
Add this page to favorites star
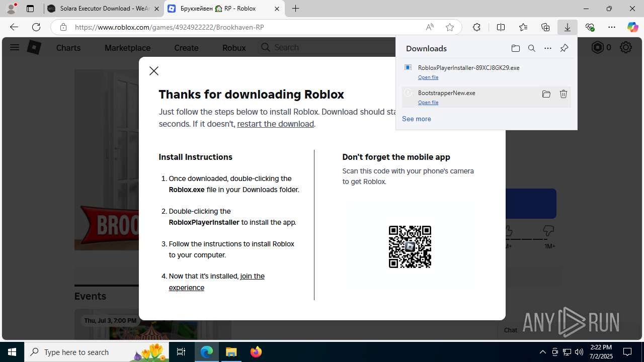[450, 27]
